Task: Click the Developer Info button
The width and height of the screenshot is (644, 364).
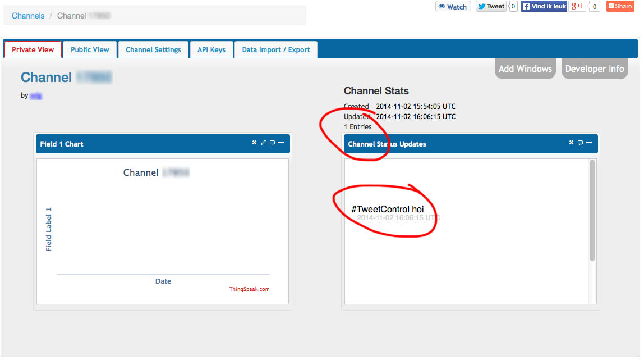Action: 594,69
